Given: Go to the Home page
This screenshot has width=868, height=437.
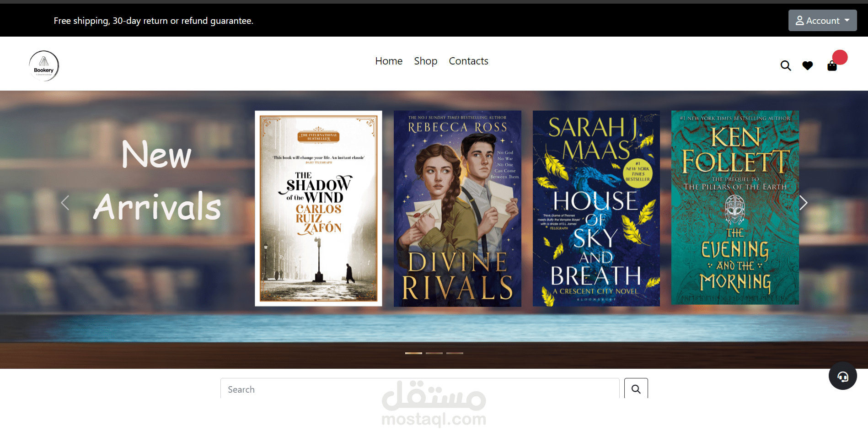Looking at the screenshot, I should click(x=389, y=61).
